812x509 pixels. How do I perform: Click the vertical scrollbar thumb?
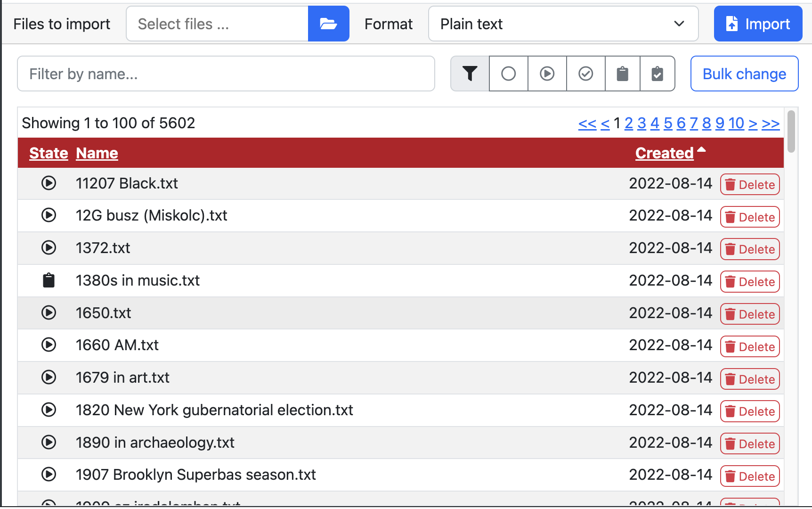click(x=791, y=131)
